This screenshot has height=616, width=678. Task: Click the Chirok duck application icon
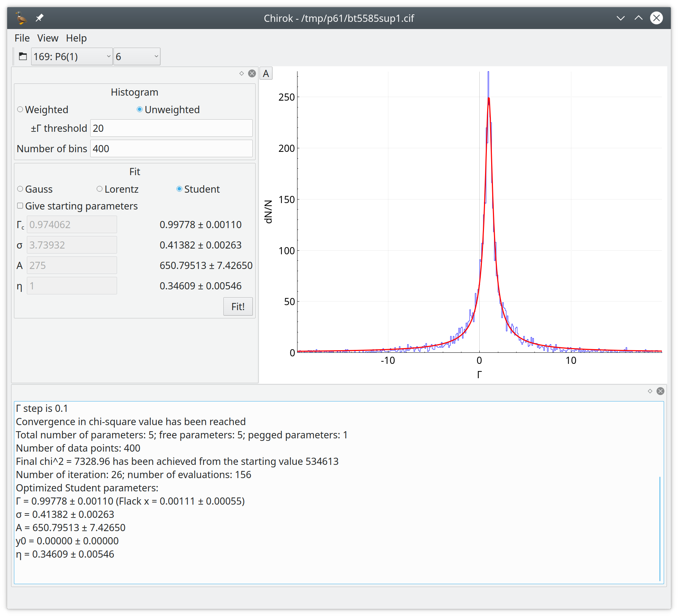point(21,18)
